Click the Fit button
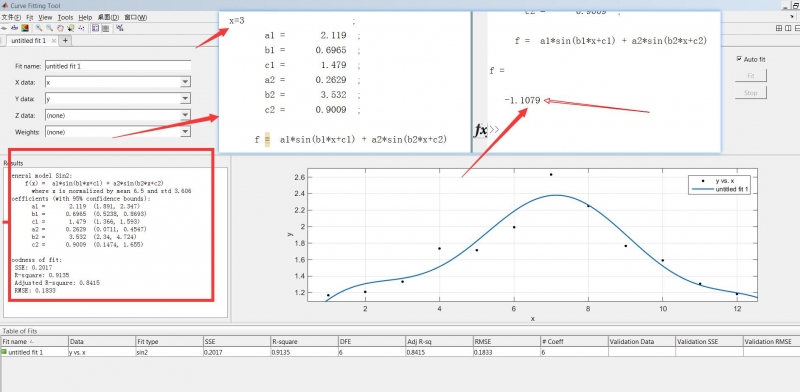 [751, 76]
